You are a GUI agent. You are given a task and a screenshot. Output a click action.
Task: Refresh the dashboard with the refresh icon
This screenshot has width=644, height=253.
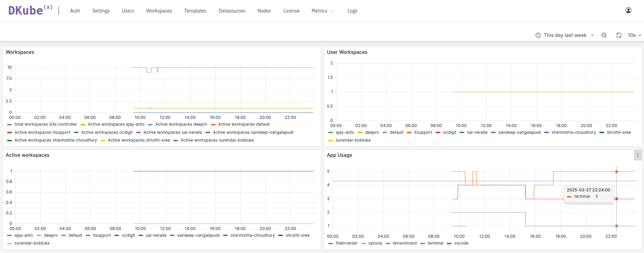[619, 35]
